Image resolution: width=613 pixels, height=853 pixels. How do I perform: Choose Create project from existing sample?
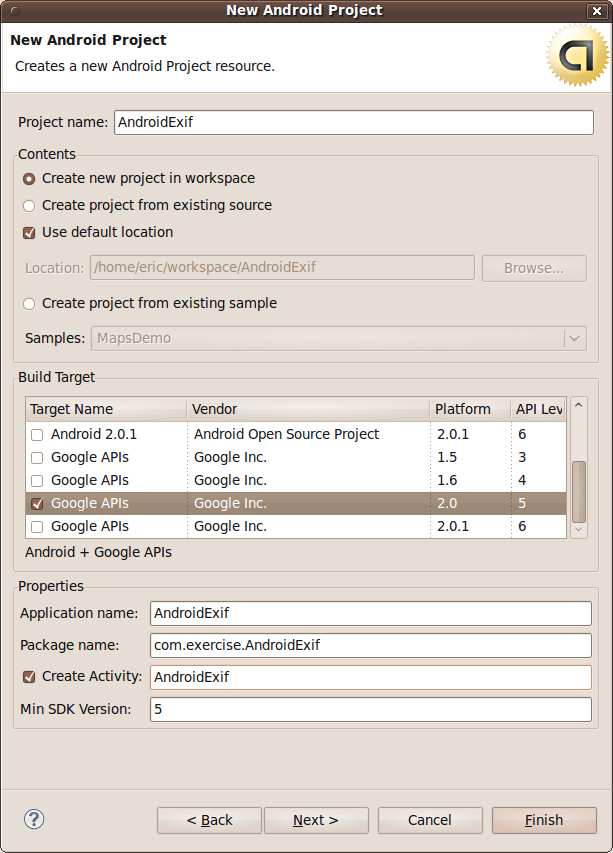tap(29, 303)
